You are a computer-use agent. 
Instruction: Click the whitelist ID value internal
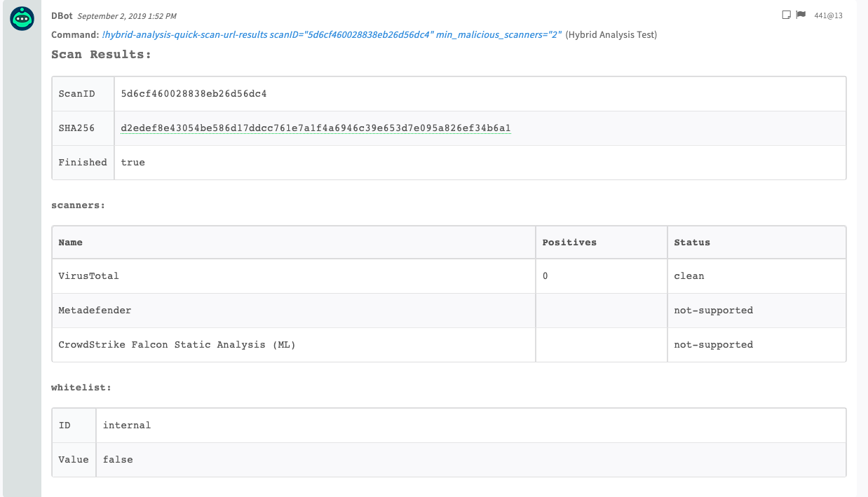(x=127, y=425)
